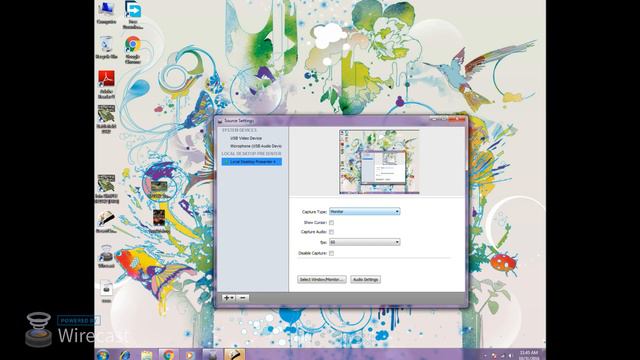
Task: Open the Wirecast desktop shortcut
Action: 106,256
